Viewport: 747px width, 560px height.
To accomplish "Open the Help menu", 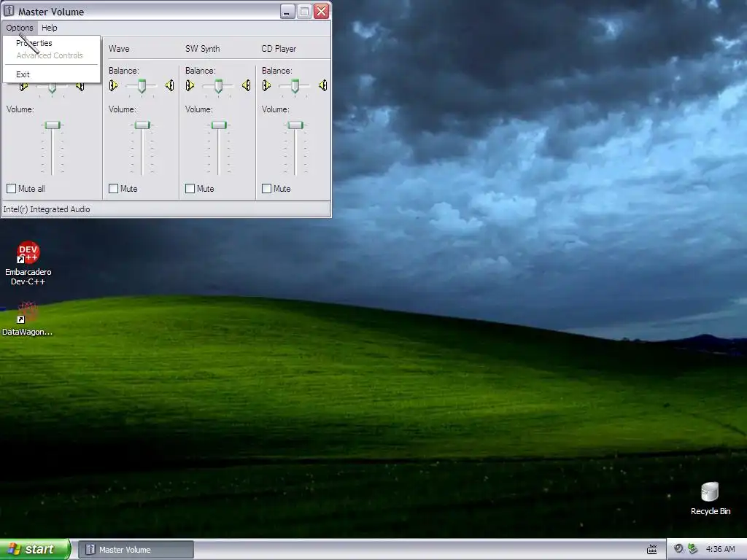I will click(x=49, y=28).
